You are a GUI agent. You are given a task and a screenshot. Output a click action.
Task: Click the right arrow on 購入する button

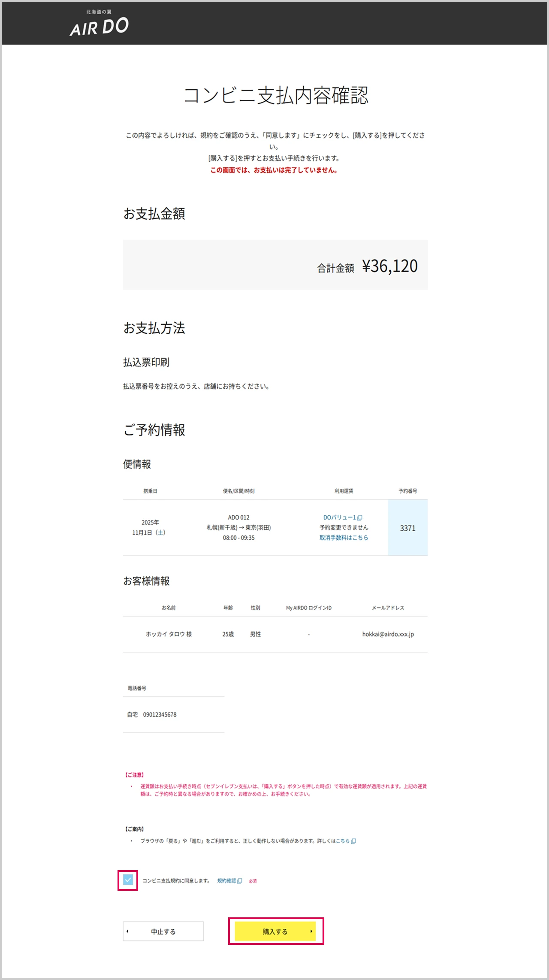pyautogui.click(x=311, y=931)
